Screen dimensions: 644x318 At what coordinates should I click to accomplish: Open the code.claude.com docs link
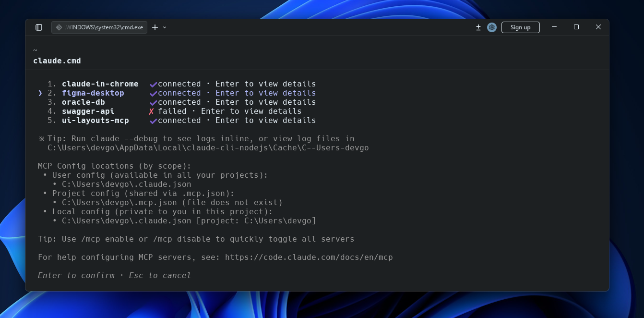(x=309, y=257)
